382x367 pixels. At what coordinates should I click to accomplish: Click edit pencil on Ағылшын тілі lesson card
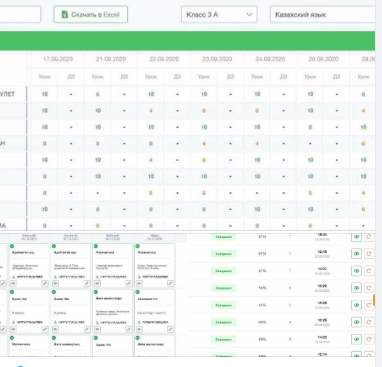point(170,329)
